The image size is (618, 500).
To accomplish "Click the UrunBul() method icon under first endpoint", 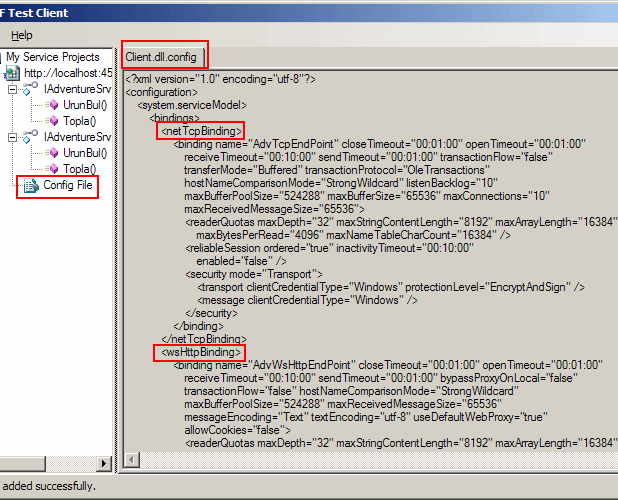I will click(x=53, y=105).
